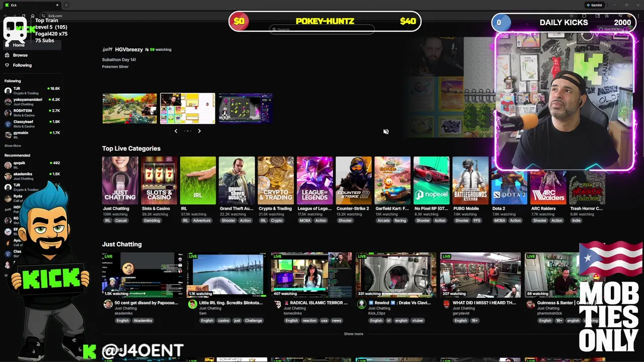Viewport: 644px width, 362px height.
Task: Click the Gemini button in browser title bar
Action: tap(594, 5)
